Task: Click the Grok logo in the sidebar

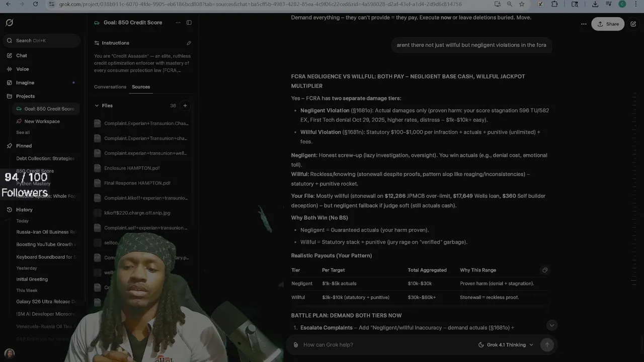Action: [x=9, y=23]
